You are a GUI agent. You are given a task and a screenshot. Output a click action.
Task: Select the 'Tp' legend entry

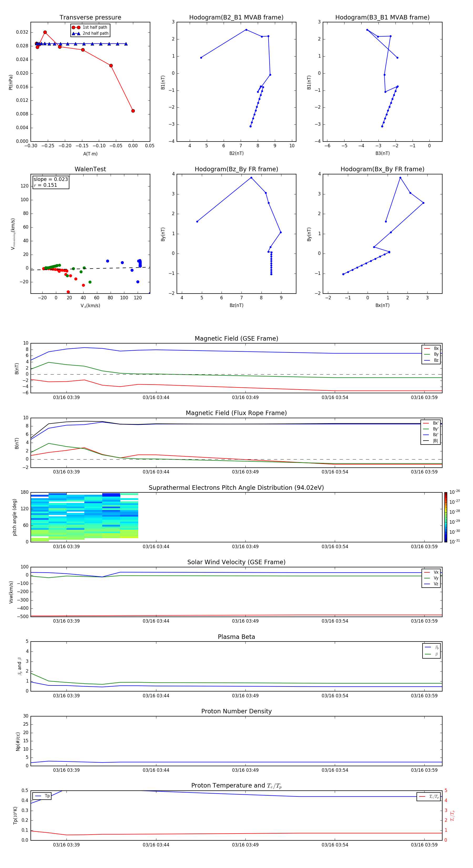(42, 796)
